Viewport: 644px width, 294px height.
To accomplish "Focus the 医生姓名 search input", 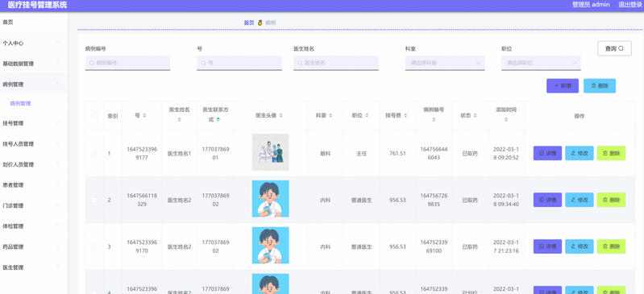I will pos(336,63).
